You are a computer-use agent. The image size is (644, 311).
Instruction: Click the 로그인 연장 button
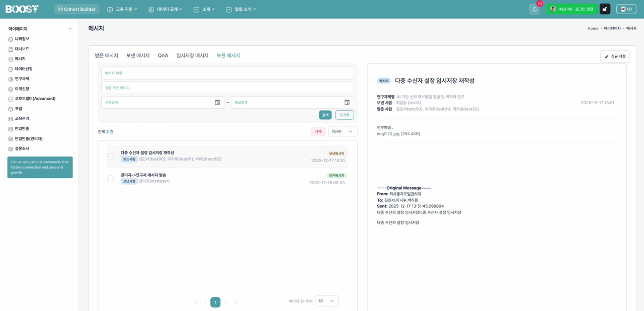[x=584, y=9]
